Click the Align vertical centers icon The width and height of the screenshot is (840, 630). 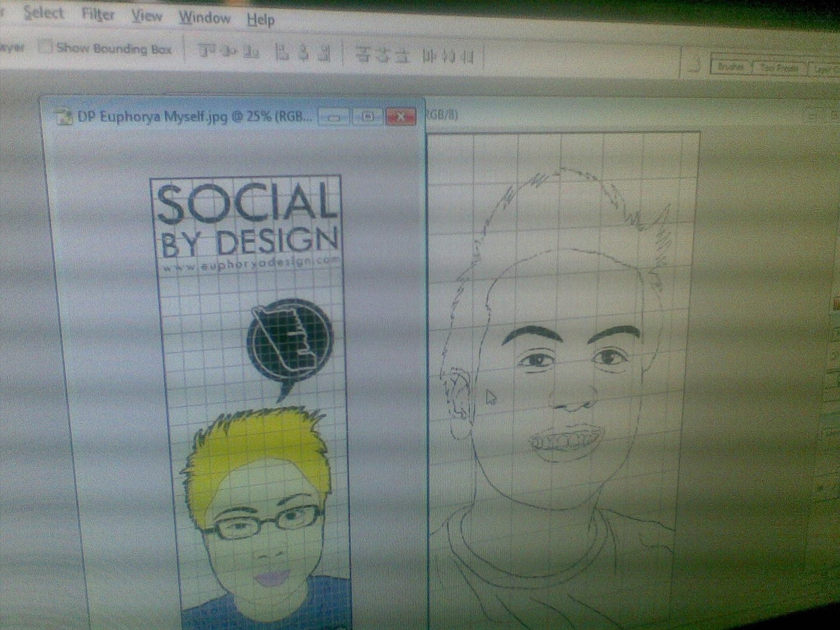click(x=230, y=52)
